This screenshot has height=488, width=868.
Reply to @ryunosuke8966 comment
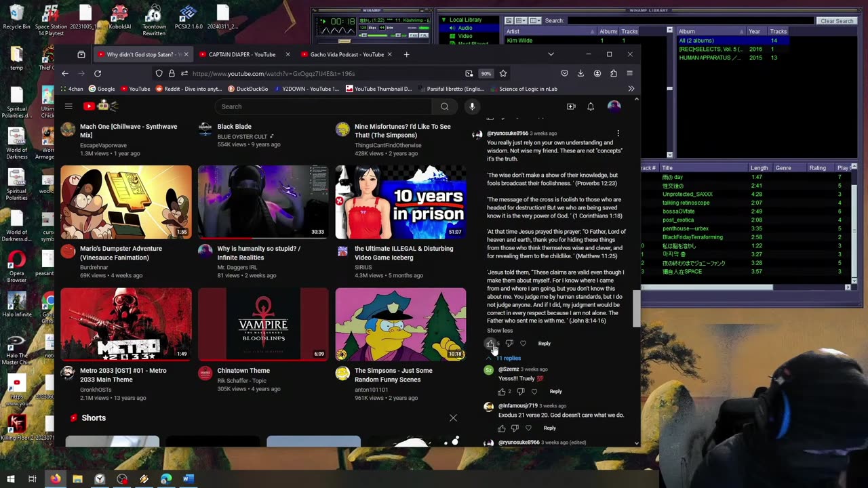[544, 344]
